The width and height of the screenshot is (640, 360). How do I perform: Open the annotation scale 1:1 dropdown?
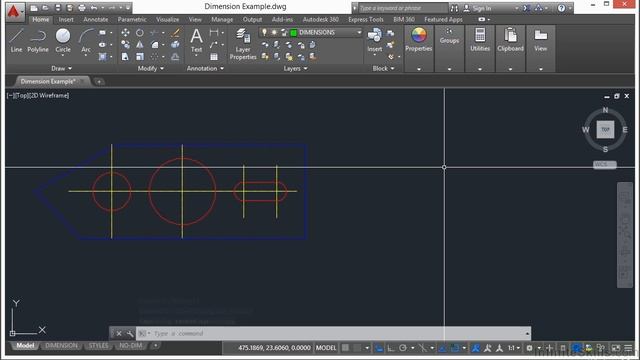coord(513,348)
